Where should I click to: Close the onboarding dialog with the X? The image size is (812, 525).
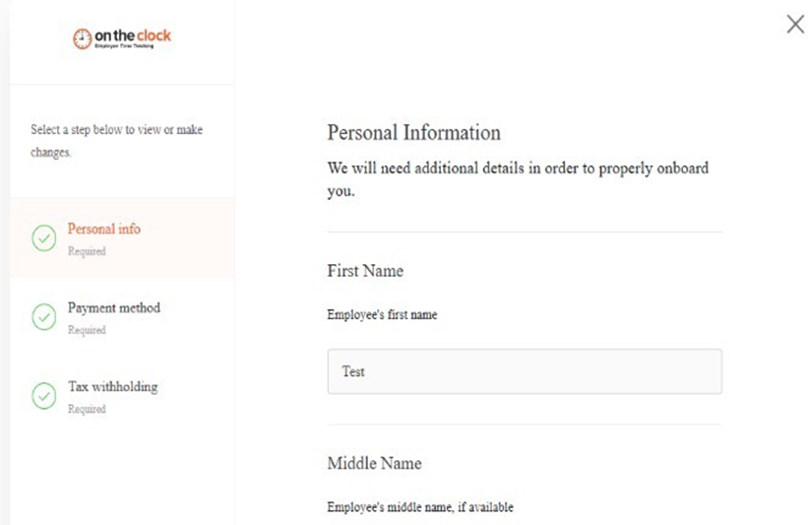[x=795, y=25]
